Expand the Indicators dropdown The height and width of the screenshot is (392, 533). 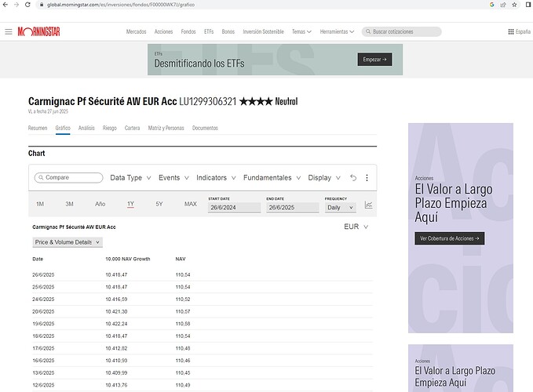pos(216,178)
